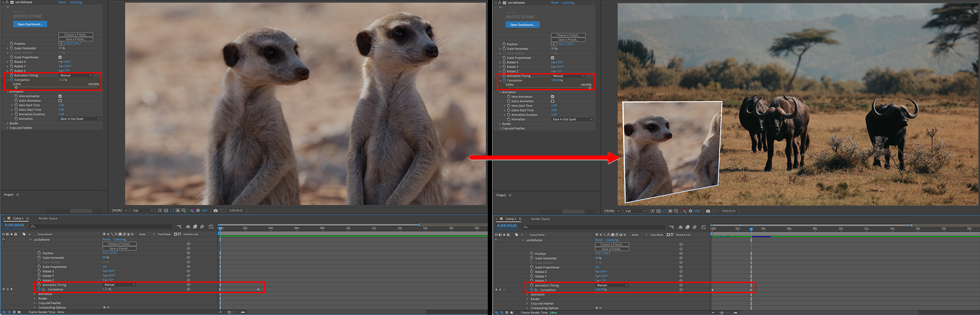Collapse uni.Reframe effect in left timeline
The image size is (980, 315).
pyautogui.click(x=31, y=240)
